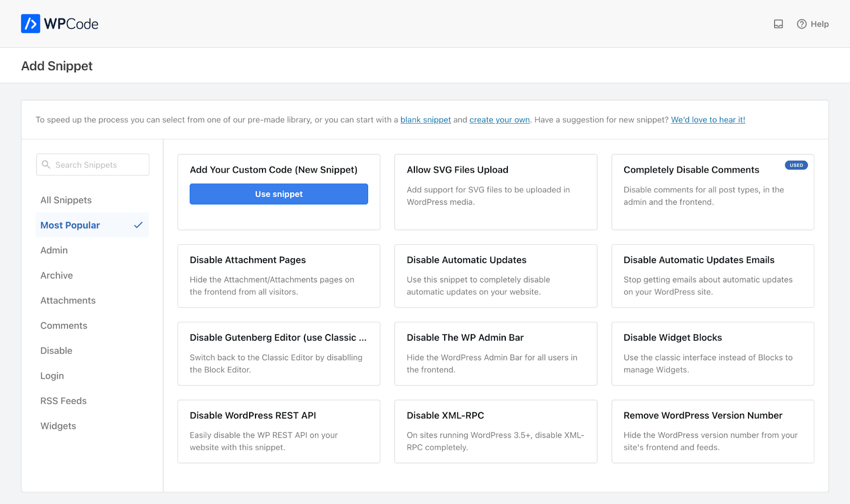Select Completely Disable Comments card

click(713, 192)
